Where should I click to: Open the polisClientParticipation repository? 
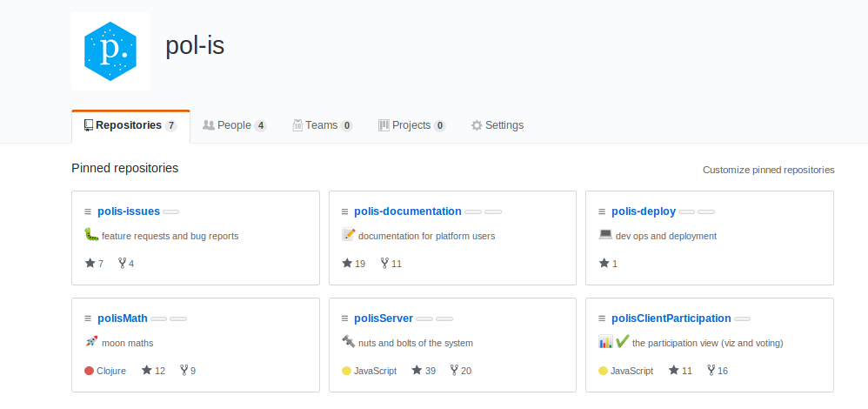pos(671,318)
